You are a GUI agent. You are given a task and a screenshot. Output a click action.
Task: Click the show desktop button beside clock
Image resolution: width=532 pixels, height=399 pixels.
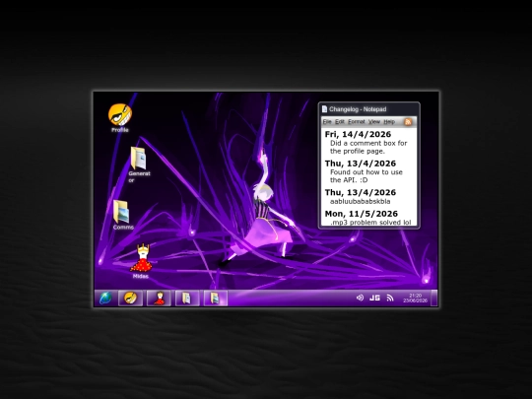tap(433, 298)
